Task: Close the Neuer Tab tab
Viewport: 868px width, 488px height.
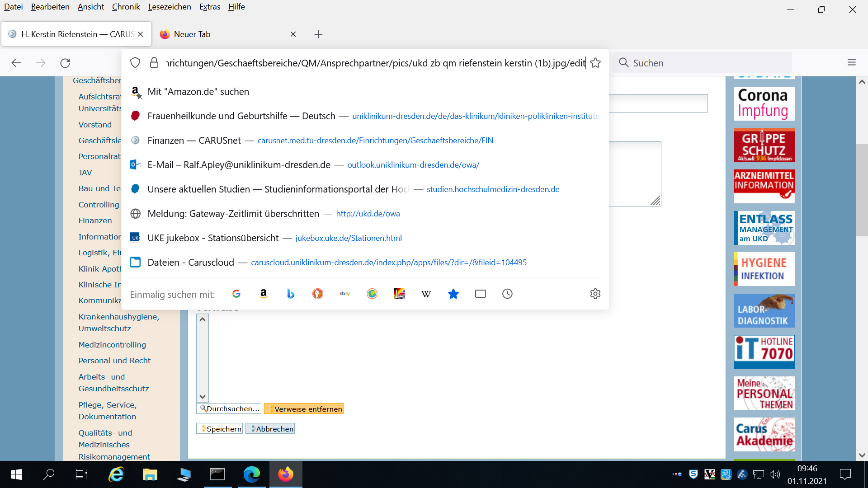Action: [293, 34]
